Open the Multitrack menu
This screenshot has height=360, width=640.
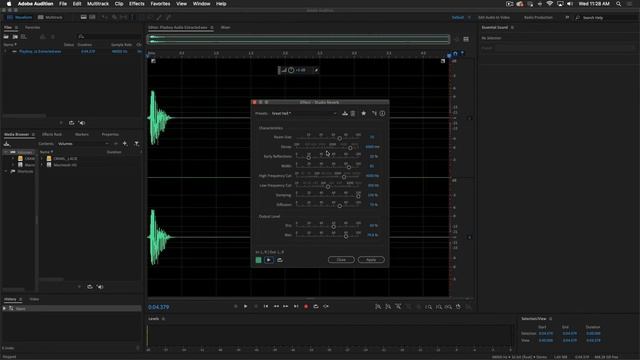point(98,4)
